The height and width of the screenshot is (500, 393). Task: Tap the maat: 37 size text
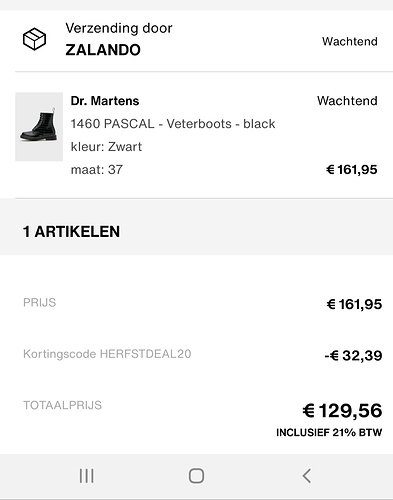pyautogui.click(x=97, y=170)
